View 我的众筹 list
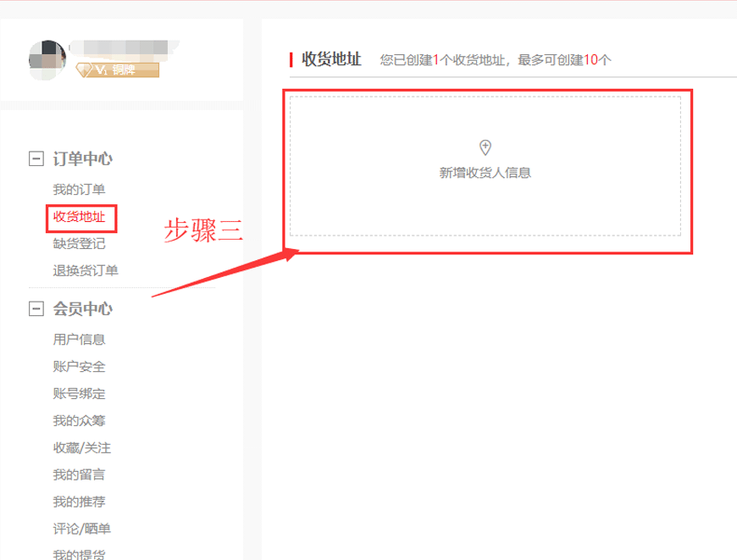 pyautogui.click(x=79, y=421)
